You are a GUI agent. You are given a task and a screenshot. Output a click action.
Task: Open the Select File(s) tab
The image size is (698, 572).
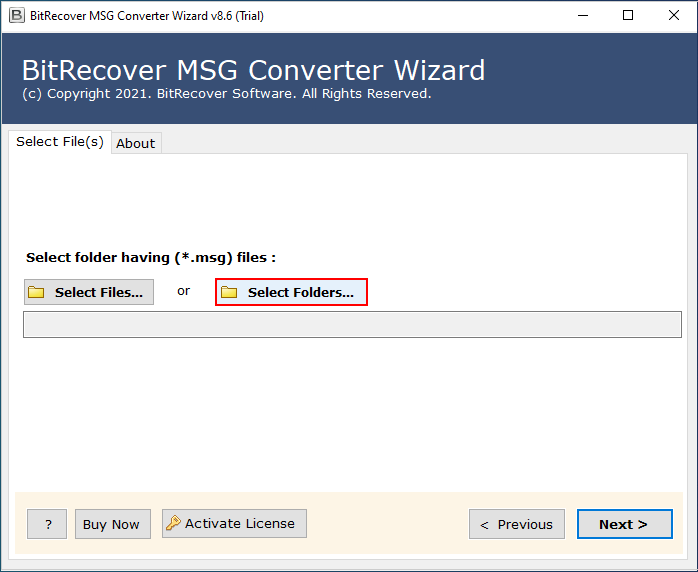point(60,142)
